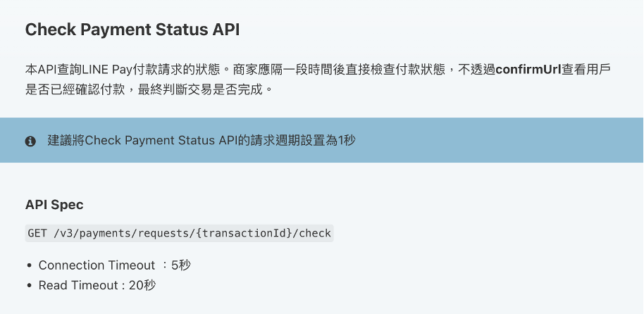
Task: Click the 5秒 connection timeout value
Action: (181, 265)
